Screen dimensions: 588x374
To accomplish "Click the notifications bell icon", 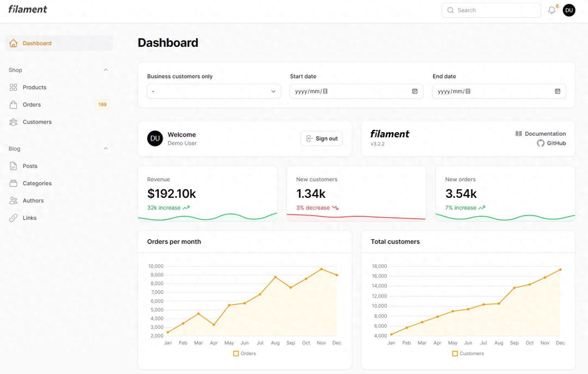I will point(552,10).
